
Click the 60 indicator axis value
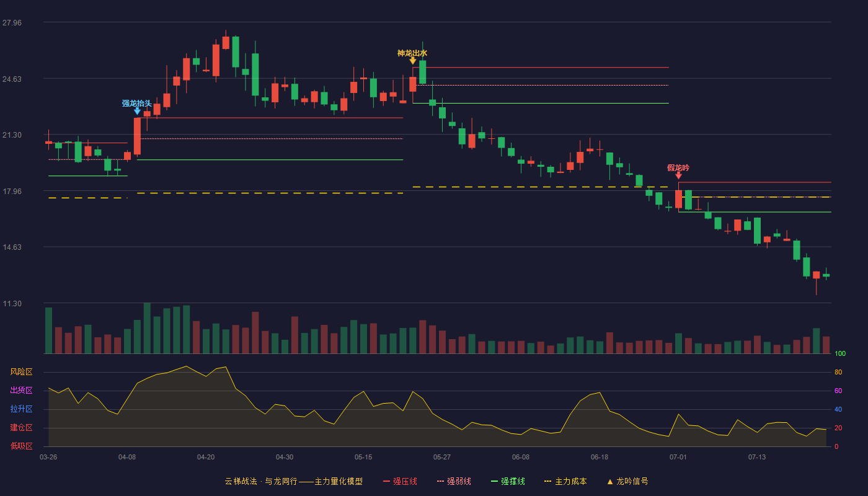point(838,391)
